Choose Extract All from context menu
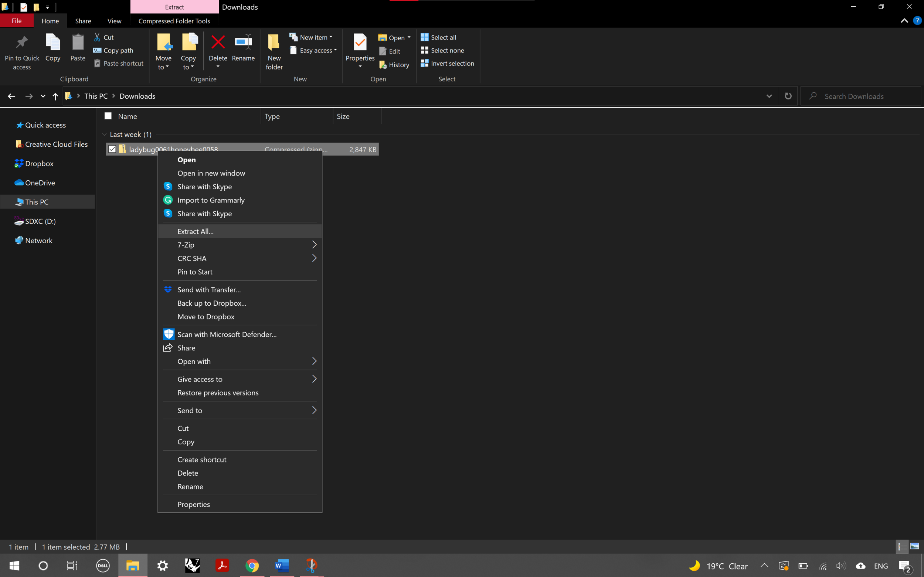 point(240,231)
